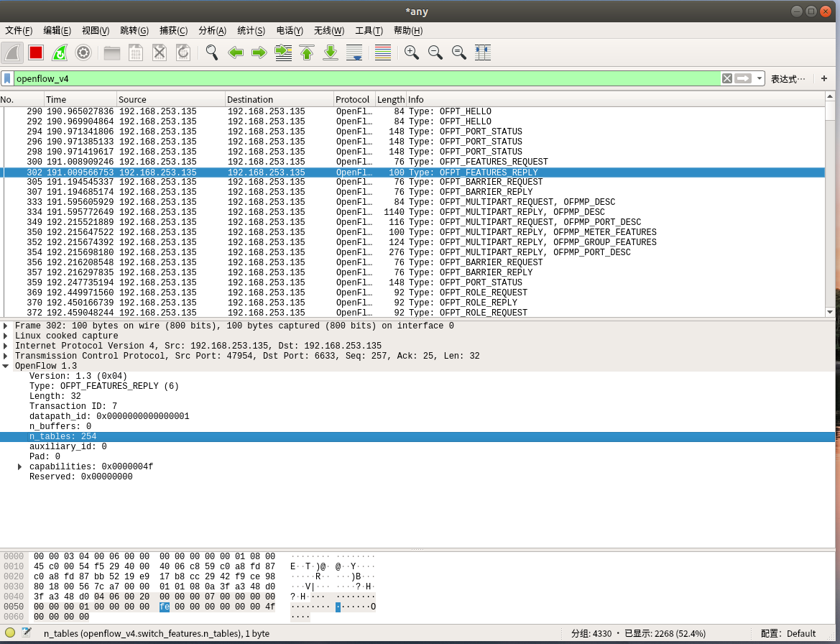Go back to the previous packet
The height and width of the screenshot is (644, 840).
click(x=235, y=52)
